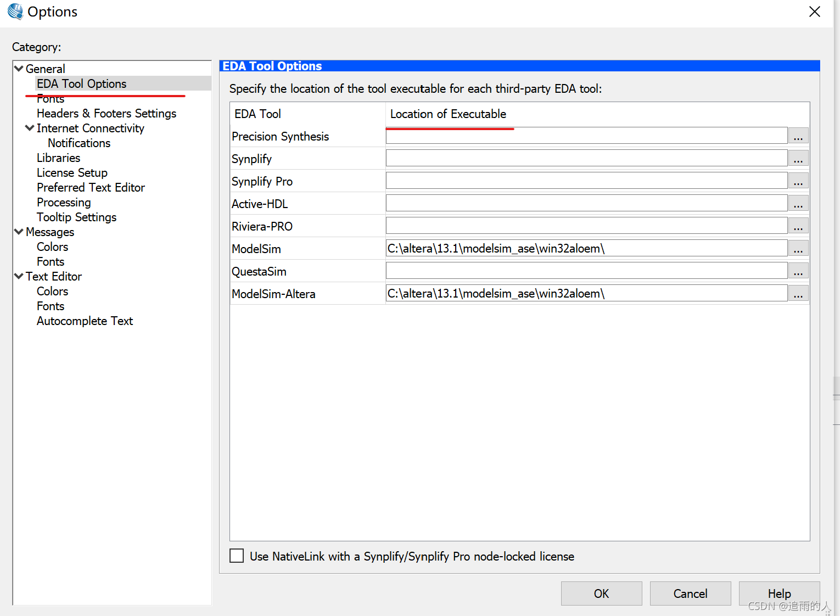The image size is (840, 616).
Task: Click the Active-HDL location field
Action: (586, 203)
